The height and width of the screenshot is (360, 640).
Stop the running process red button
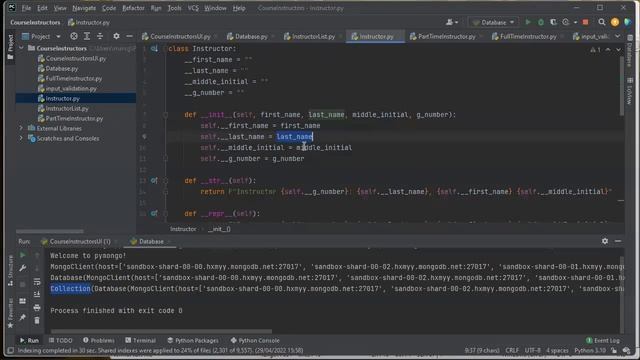[x=586, y=22]
